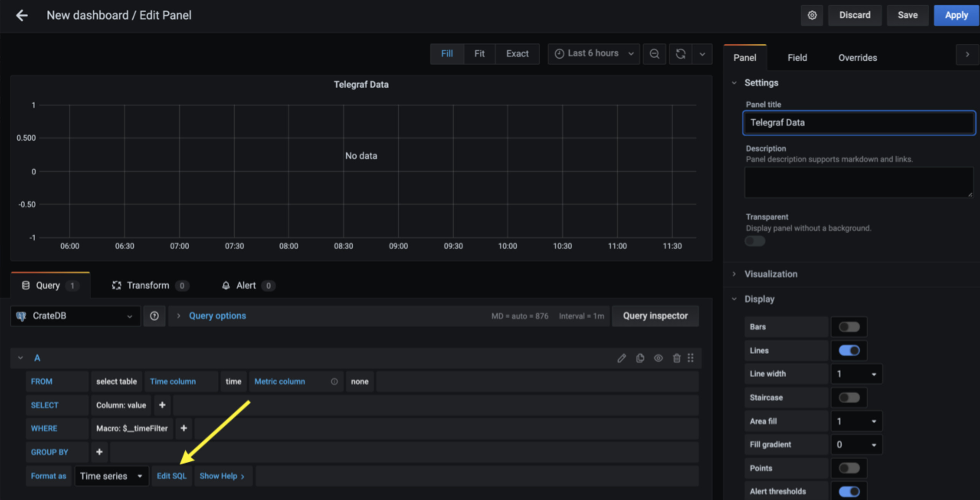Open the Line width dropdown

point(857,374)
